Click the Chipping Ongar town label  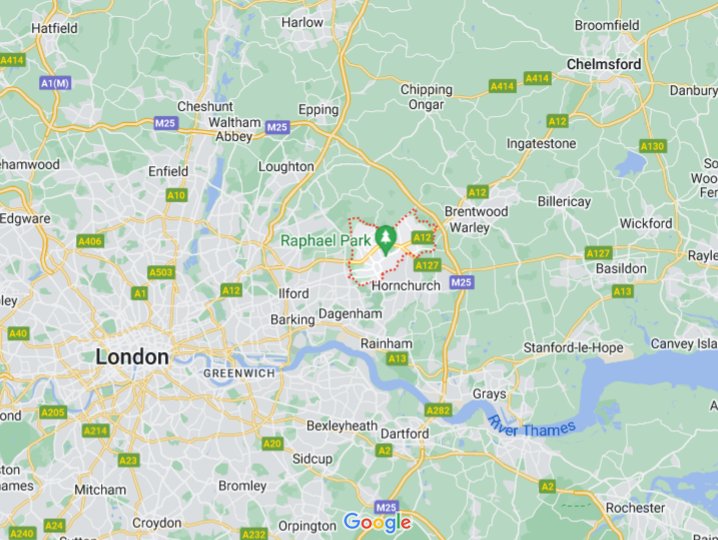[x=426, y=97]
